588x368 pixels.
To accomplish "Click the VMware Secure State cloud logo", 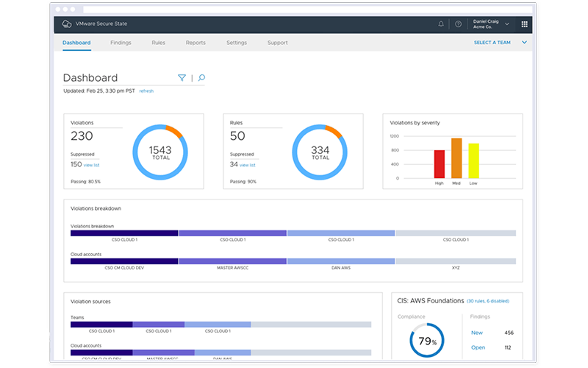I will [x=67, y=24].
